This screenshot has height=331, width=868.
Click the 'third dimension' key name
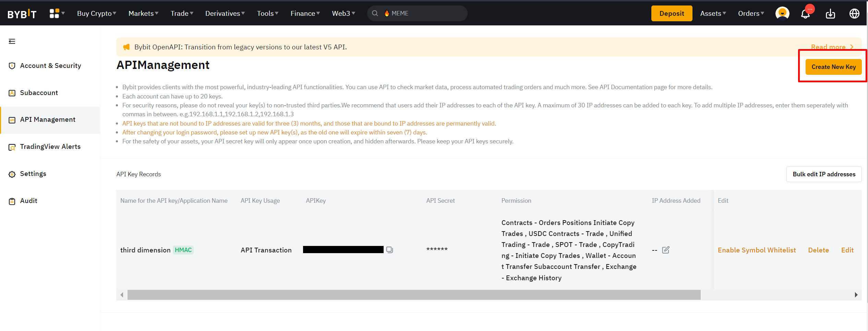(x=145, y=250)
